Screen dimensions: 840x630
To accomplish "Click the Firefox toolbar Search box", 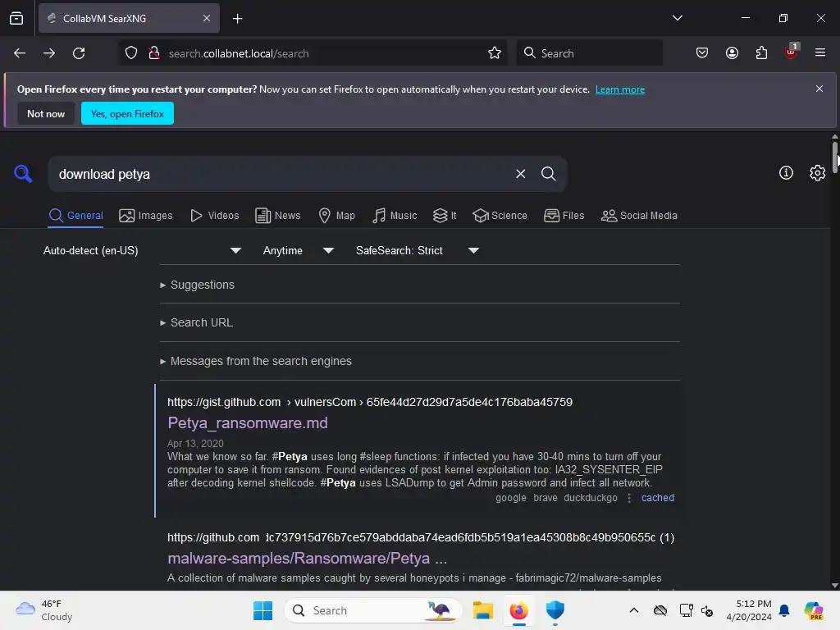I will tap(589, 53).
